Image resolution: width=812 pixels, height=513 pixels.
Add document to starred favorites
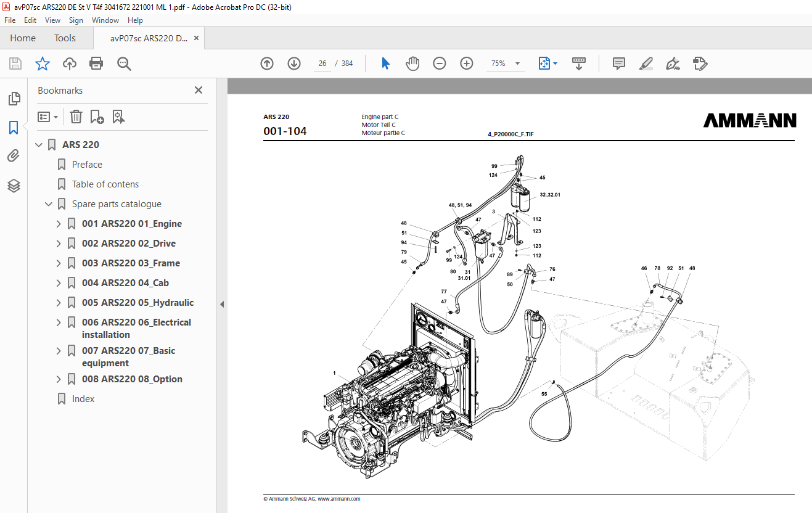click(42, 64)
